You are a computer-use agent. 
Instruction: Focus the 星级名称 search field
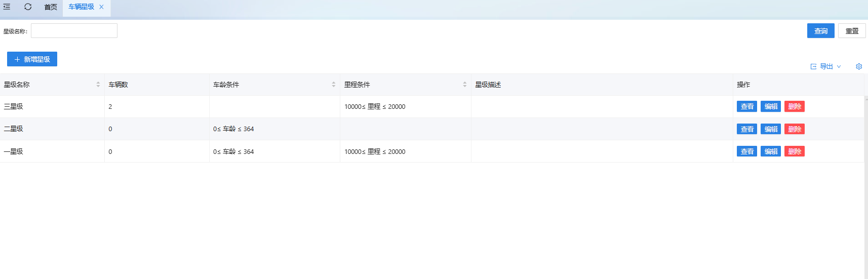pyautogui.click(x=74, y=31)
